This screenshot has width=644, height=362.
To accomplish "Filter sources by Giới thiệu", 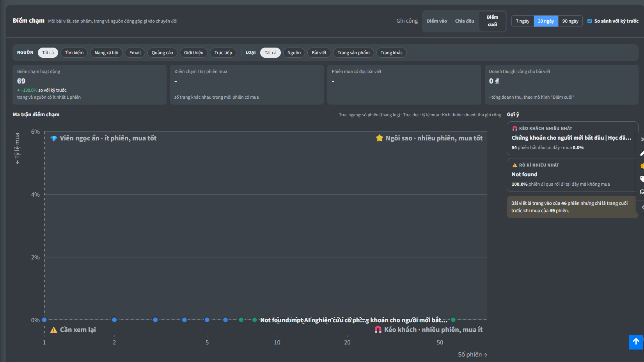I will pyautogui.click(x=193, y=53).
